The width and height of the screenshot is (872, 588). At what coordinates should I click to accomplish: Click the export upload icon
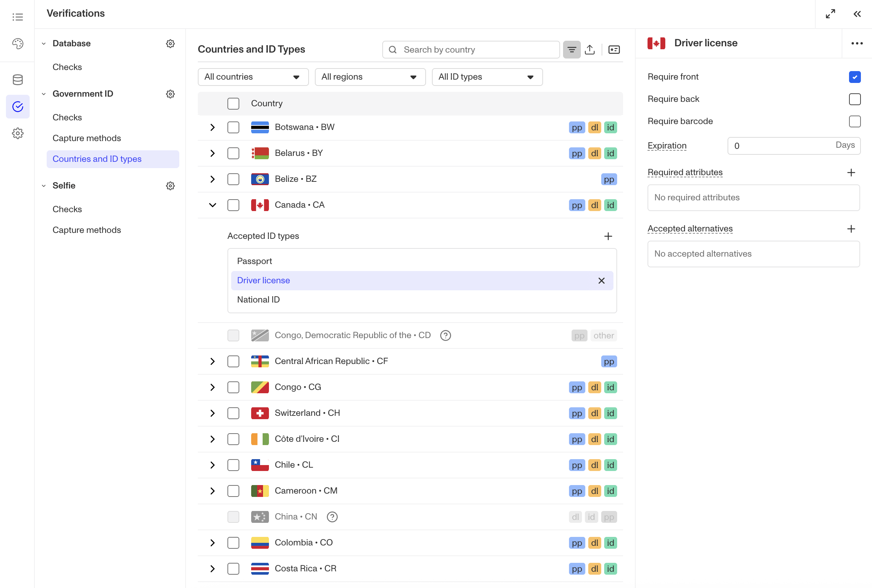pos(589,50)
